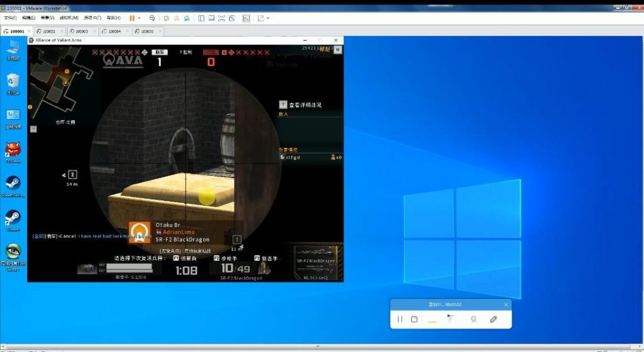The image size is (644, 352).
Task: Open the Control Panel desktop icon
Action: click(13, 119)
